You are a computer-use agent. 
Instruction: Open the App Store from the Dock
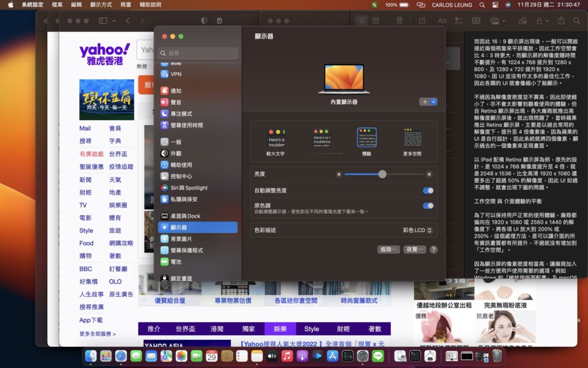pos(332,355)
